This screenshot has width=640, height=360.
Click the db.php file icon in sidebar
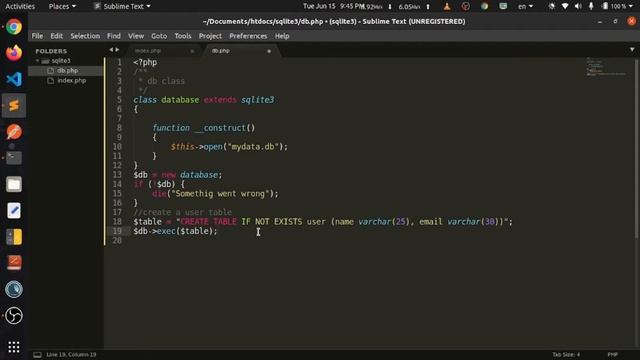coord(51,71)
